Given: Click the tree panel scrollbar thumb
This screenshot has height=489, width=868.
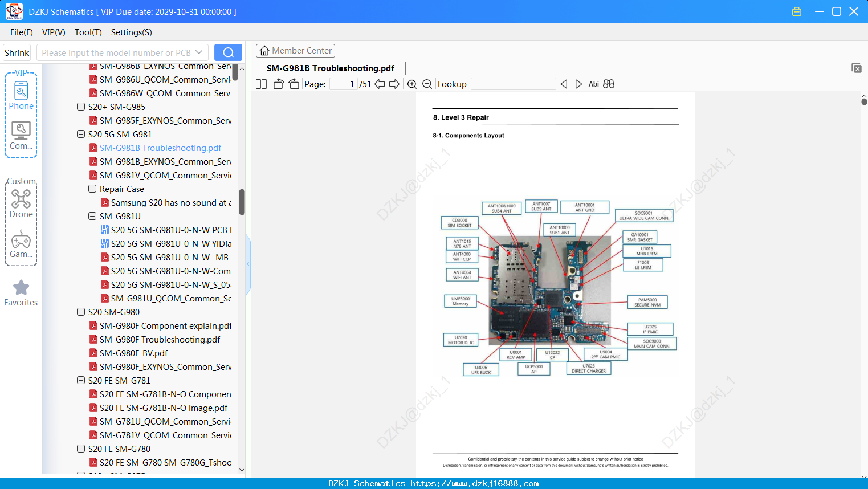Looking at the screenshot, I should coord(242,202).
